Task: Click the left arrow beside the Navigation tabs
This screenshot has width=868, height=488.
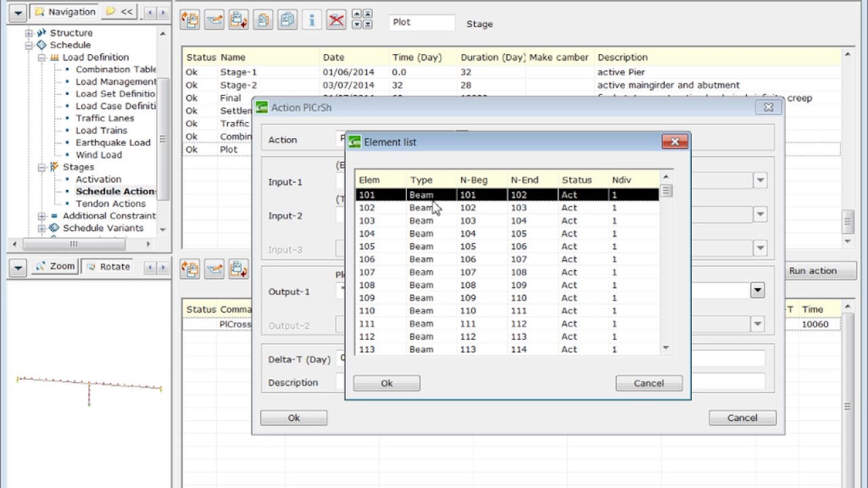Action: pos(151,12)
